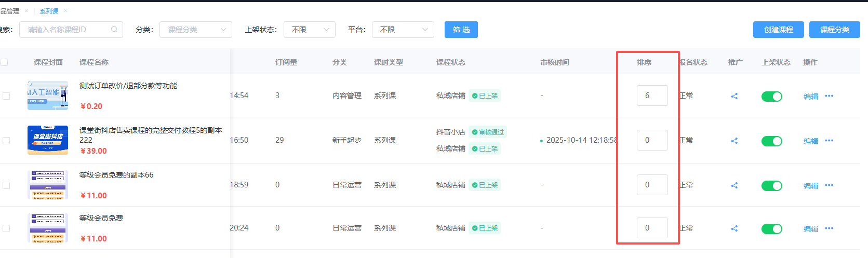Switch to the 系列课 tab

point(49,11)
